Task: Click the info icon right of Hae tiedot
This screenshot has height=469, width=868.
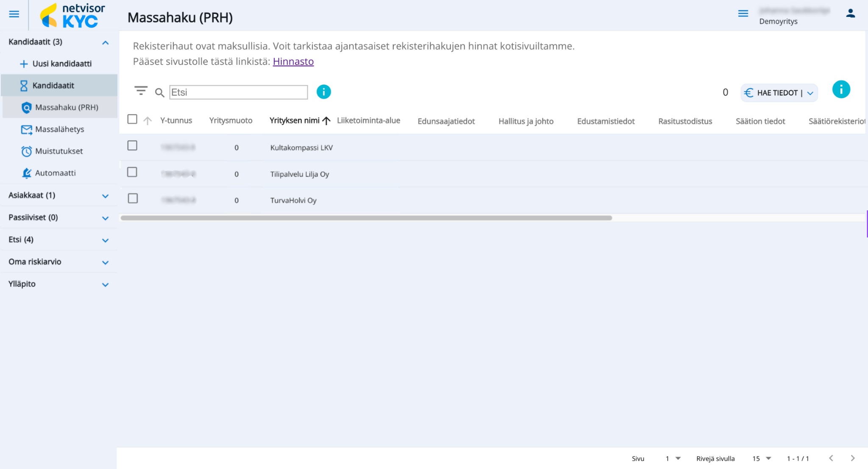Action: point(841,89)
